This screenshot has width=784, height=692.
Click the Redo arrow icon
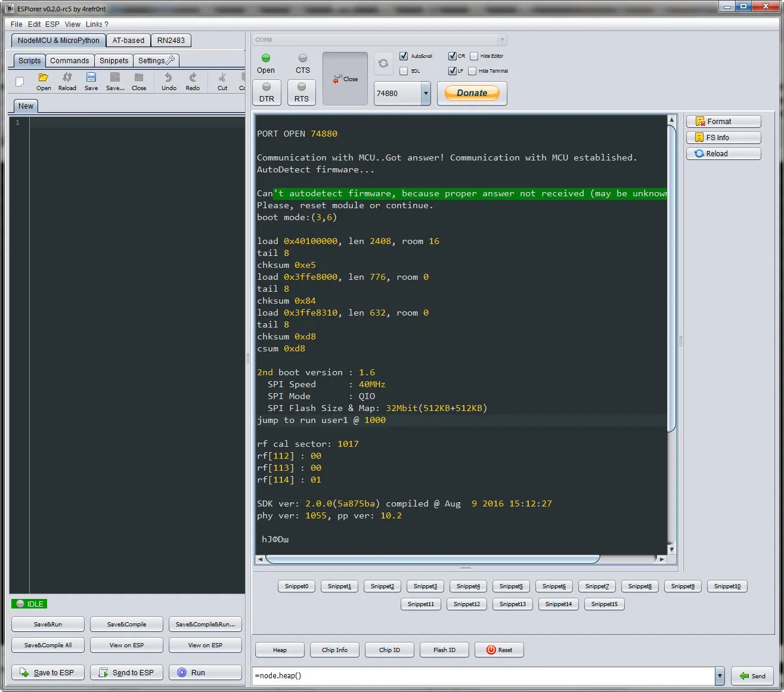193,78
